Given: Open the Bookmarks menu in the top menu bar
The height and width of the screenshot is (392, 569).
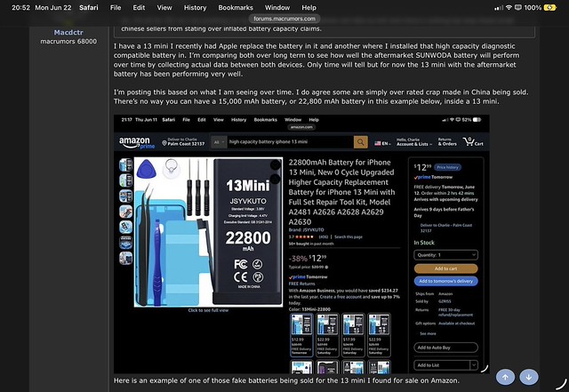Looking at the screenshot, I should click(236, 8).
